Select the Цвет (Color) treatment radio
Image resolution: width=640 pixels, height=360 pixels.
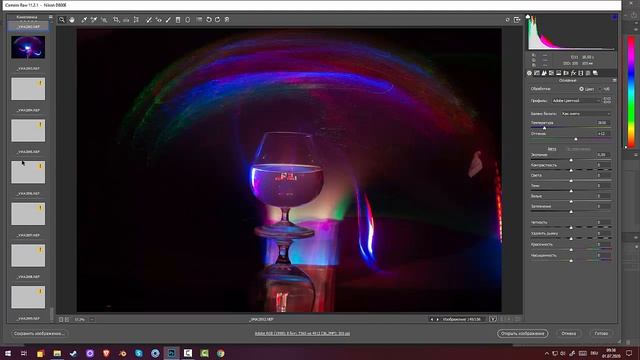click(581, 89)
